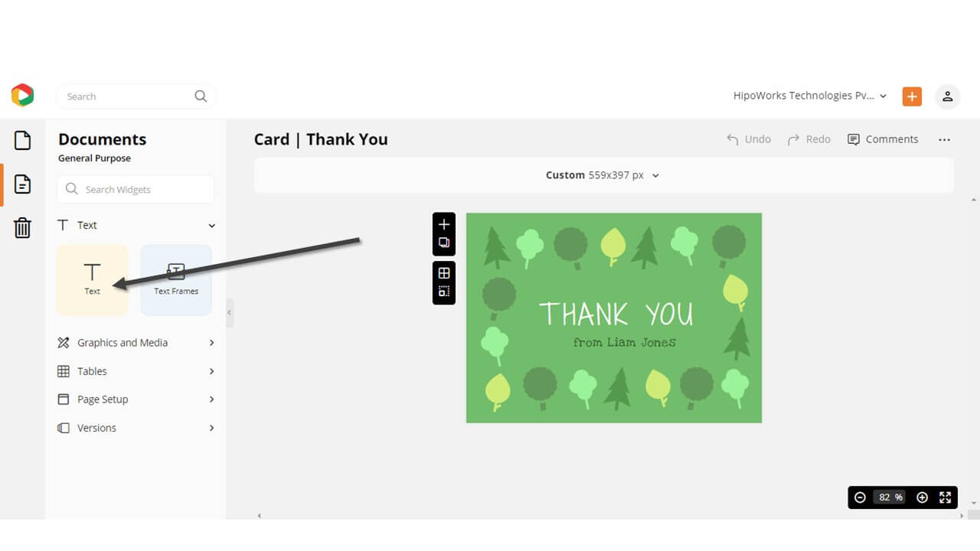This screenshot has width=980, height=551.
Task: Select the Text widget tool
Action: 92,279
